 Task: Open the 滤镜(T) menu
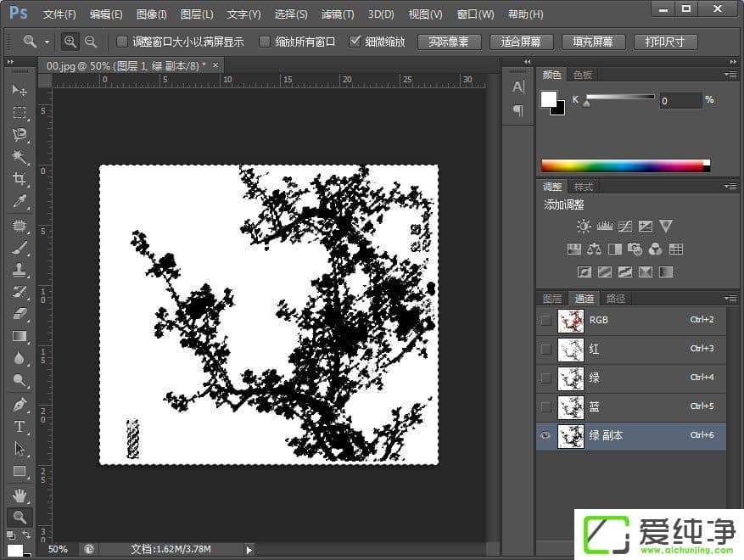tap(338, 14)
